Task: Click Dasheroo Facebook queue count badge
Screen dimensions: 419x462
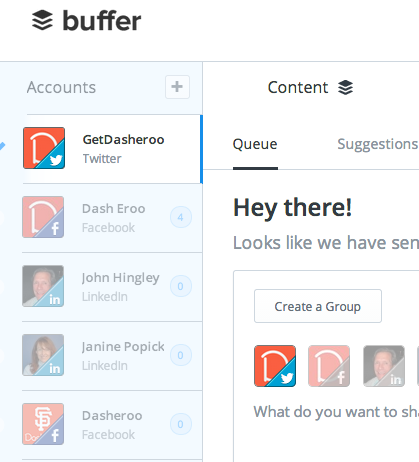Action: point(181,424)
